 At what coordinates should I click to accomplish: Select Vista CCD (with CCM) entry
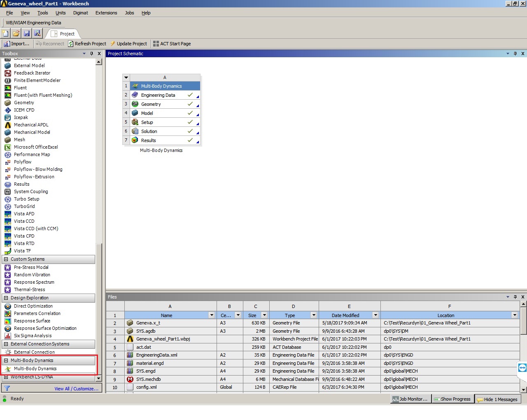(x=36, y=229)
